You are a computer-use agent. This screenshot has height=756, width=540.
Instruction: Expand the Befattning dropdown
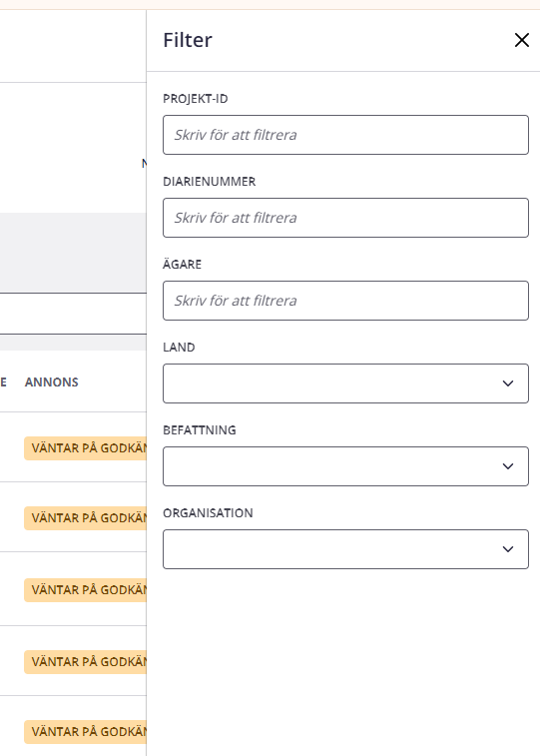coord(345,466)
